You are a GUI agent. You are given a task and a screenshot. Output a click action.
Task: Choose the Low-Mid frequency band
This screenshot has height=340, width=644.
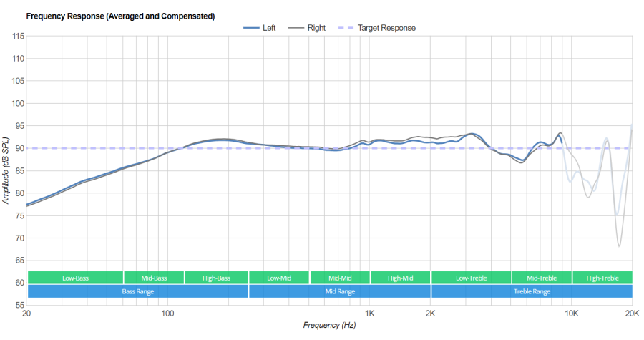[279, 278]
